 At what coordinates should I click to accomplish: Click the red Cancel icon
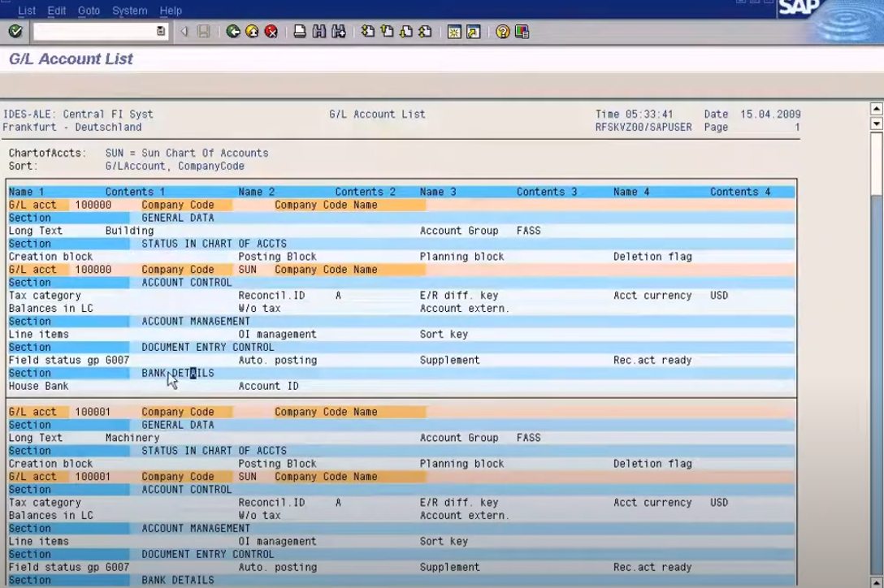tap(271, 32)
